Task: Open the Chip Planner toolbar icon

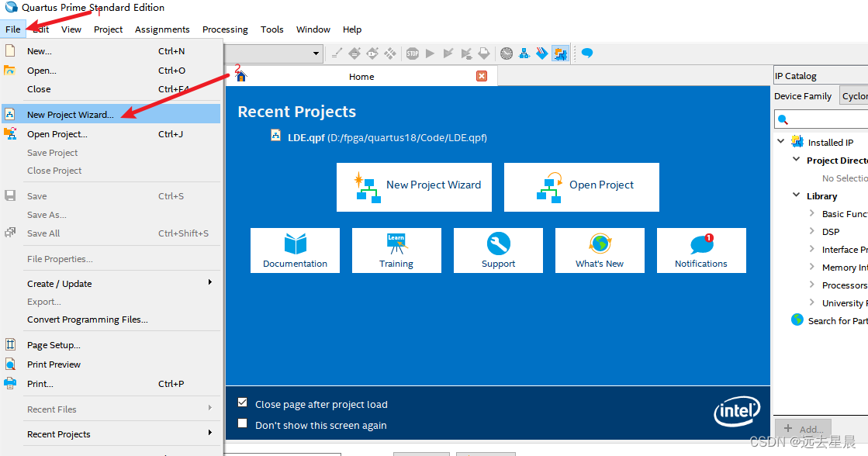Action: click(390, 54)
